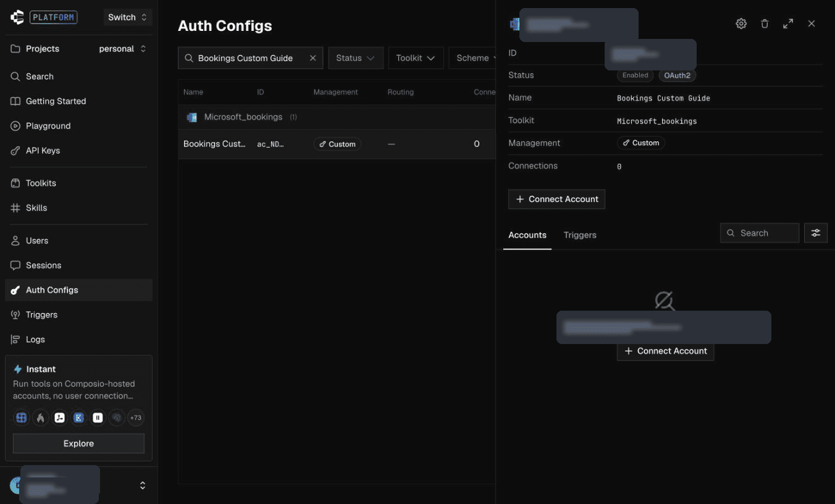This screenshot has width=835, height=504.
Task: Click the Microsoft_bookings group icon in table
Action: tap(192, 117)
